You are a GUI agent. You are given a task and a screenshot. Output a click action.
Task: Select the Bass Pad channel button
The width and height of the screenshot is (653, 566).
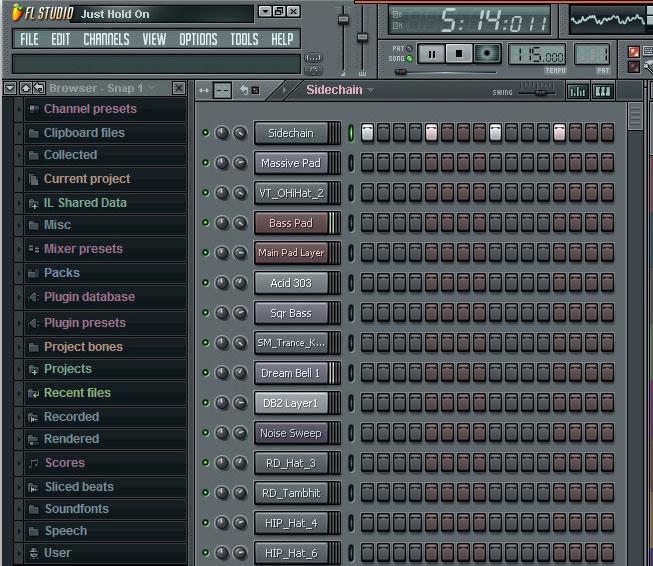(x=291, y=223)
